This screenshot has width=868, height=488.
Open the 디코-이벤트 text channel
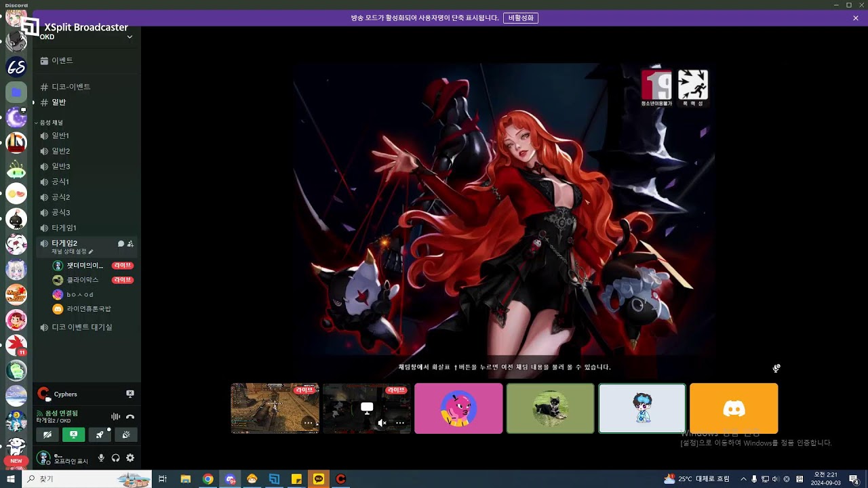click(x=87, y=87)
